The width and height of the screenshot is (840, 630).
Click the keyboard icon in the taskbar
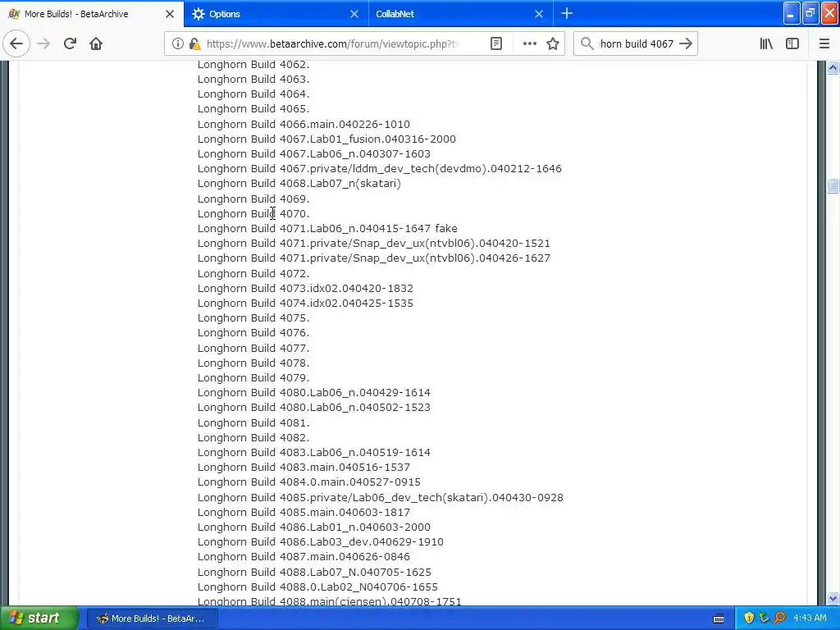click(x=719, y=619)
